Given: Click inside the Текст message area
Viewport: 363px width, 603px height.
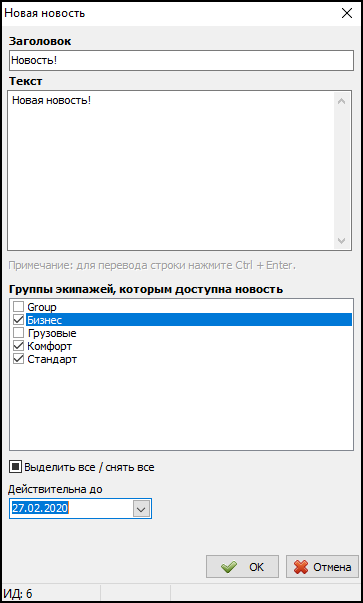Looking at the screenshot, I should point(171,170).
